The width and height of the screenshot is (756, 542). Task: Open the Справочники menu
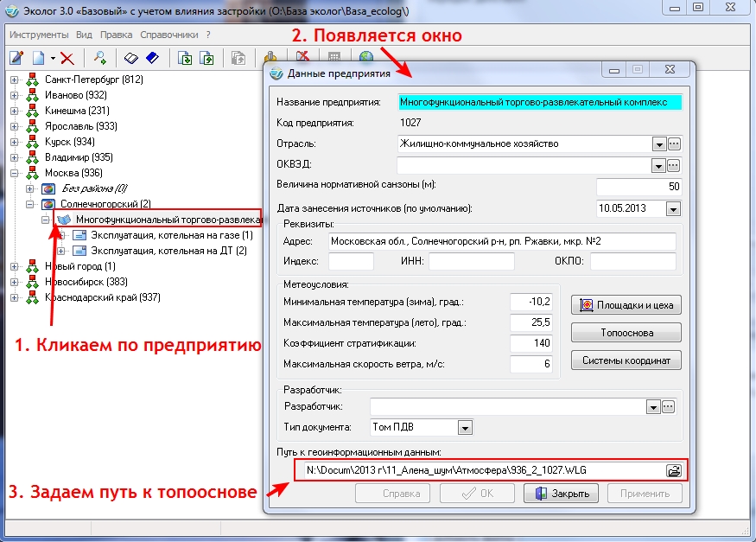click(171, 35)
